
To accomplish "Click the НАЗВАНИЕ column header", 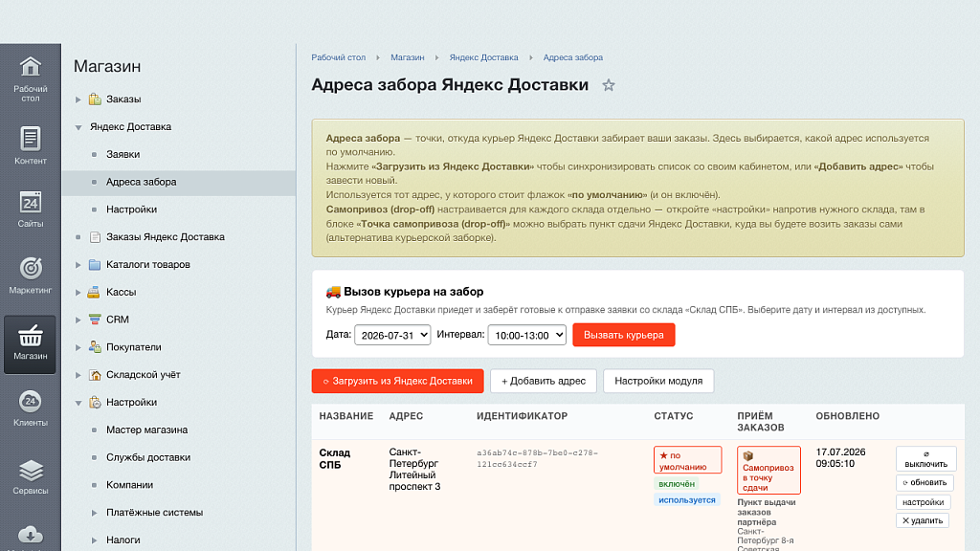I will [346, 416].
